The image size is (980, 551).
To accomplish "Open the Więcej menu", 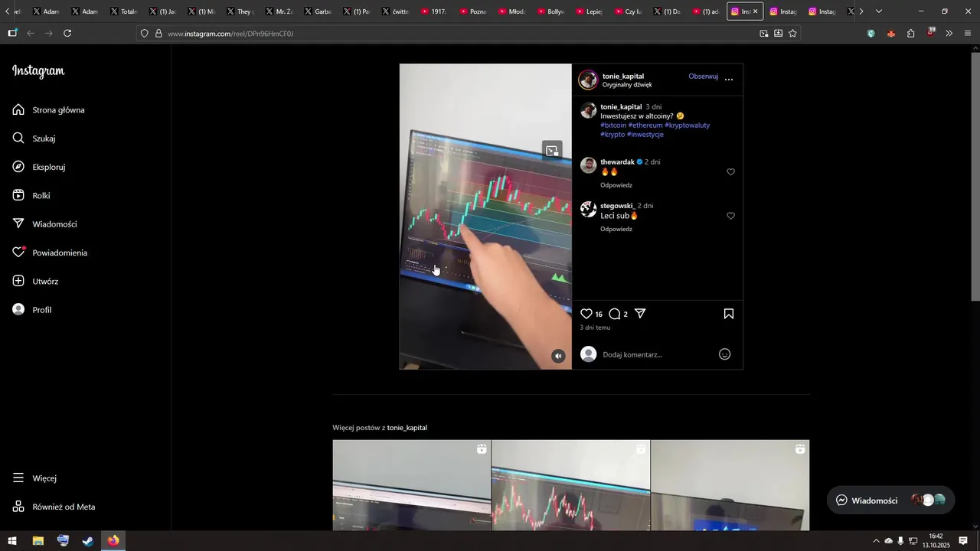I will [x=35, y=478].
